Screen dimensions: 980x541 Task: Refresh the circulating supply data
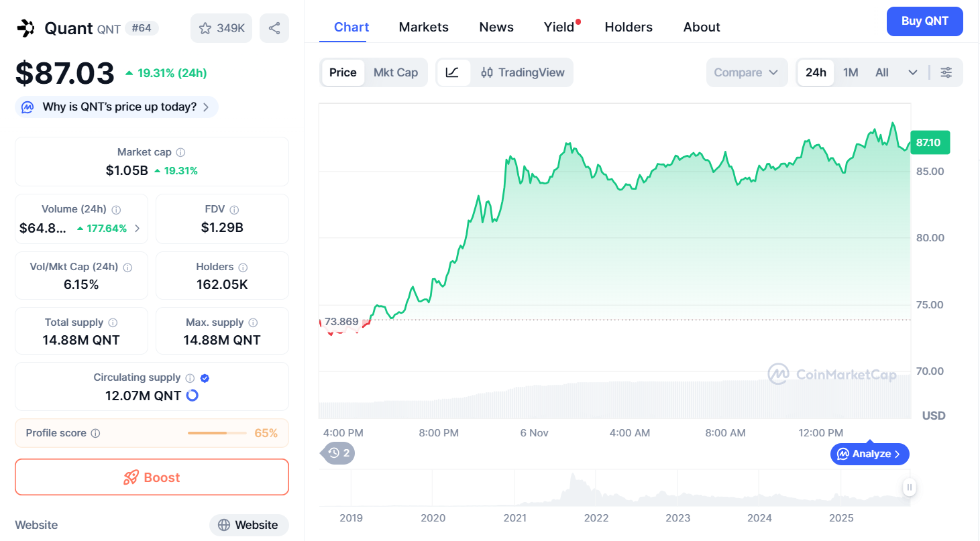[191, 396]
